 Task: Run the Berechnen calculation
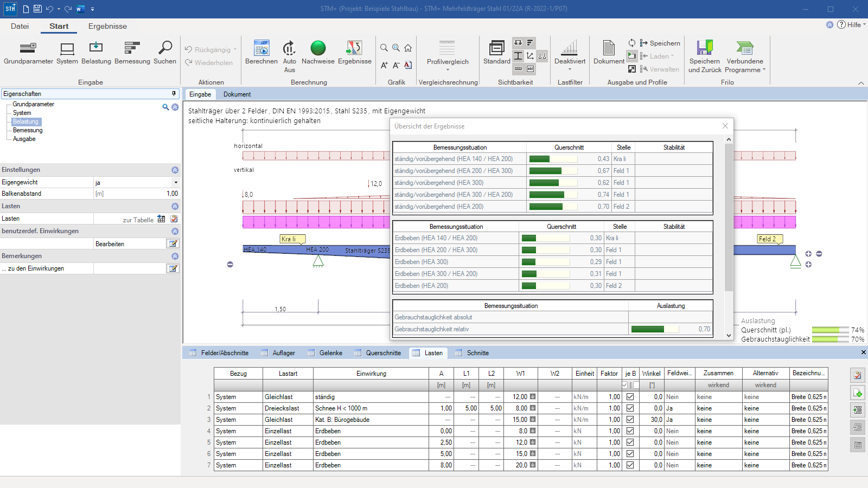pos(261,53)
